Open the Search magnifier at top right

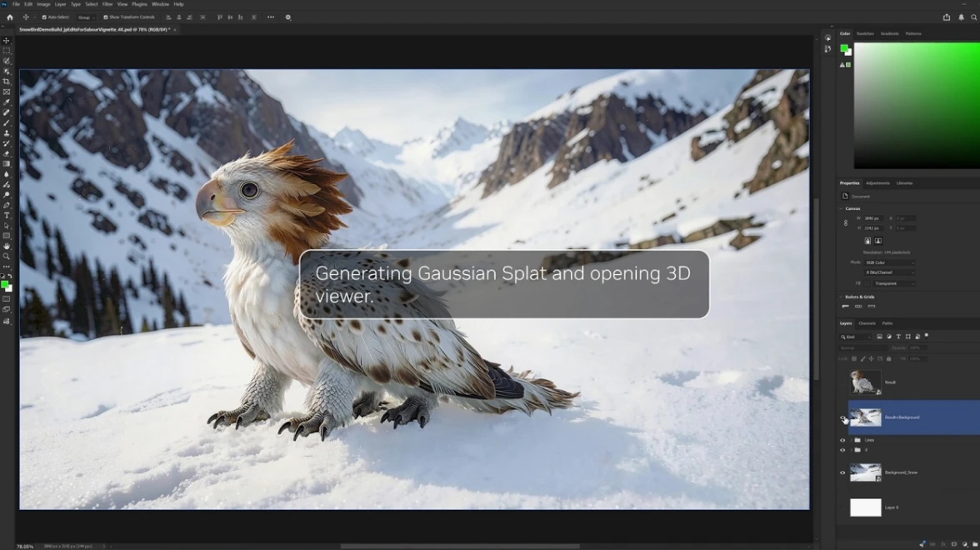(973, 17)
